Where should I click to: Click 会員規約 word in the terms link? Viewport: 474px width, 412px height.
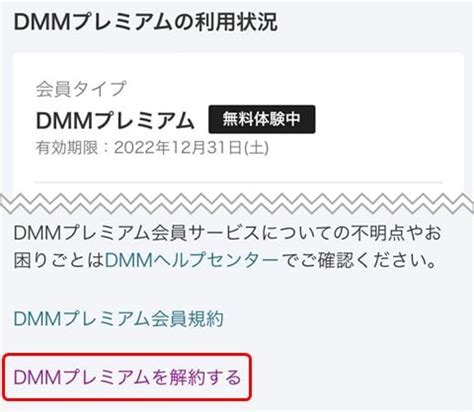(x=187, y=319)
